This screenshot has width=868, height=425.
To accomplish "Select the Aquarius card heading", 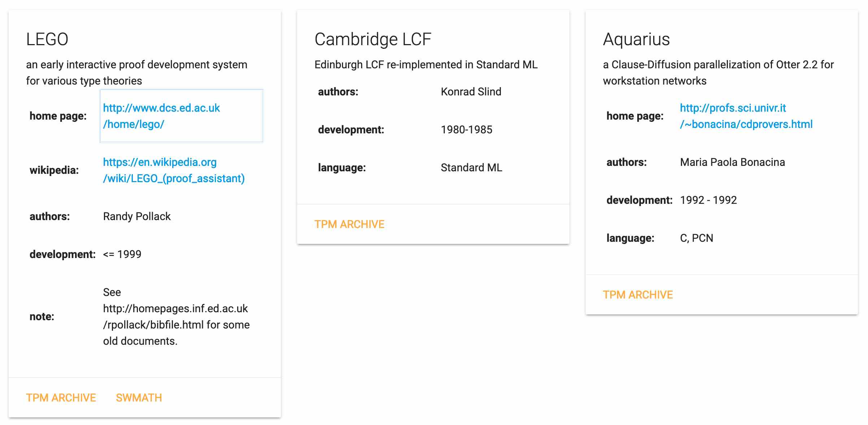I will [637, 39].
